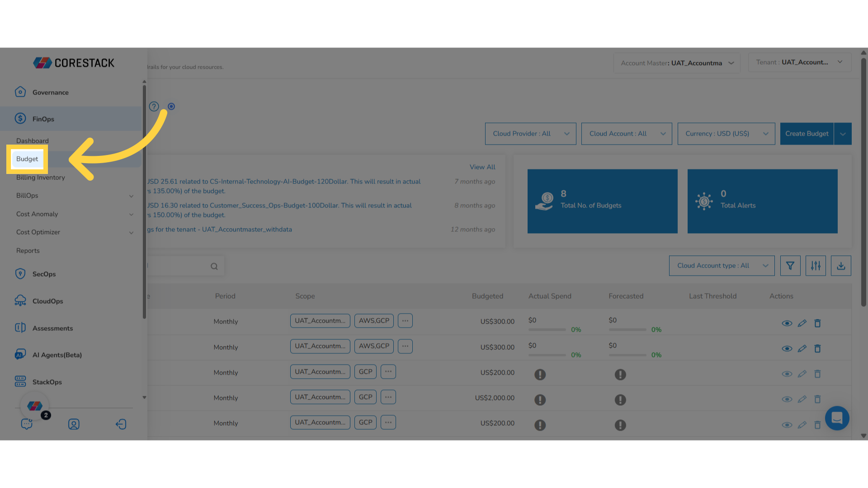The image size is (868, 488).
Task: Open the Account Master dropdown
Action: pyautogui.click(x=677, y=63)
